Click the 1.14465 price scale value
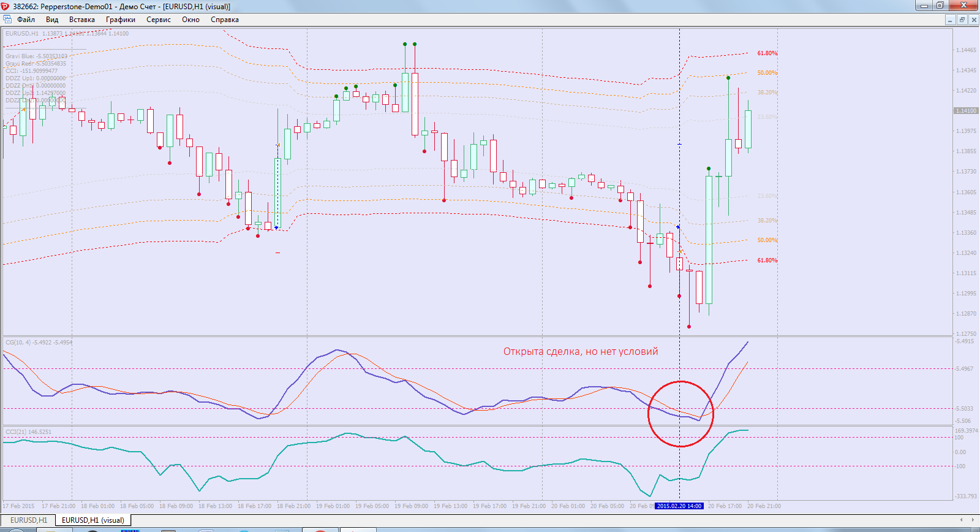This screenshot has height=532, width=980. [966, 50]
